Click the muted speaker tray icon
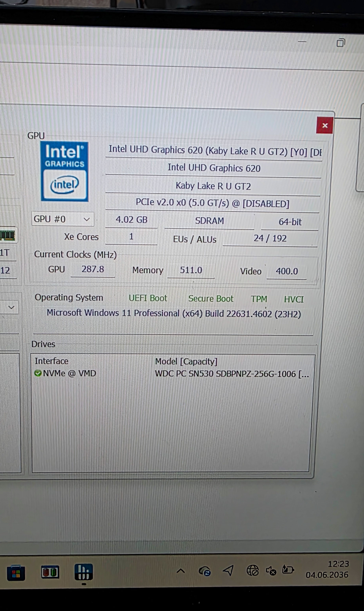 pyautogui.click(x=271, y=571)
